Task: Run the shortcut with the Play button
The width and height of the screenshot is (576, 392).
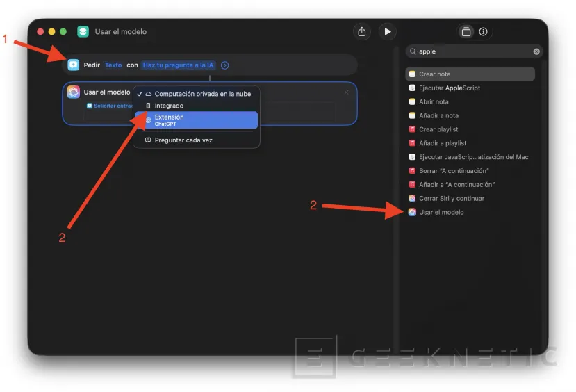Action: point(387,31)
